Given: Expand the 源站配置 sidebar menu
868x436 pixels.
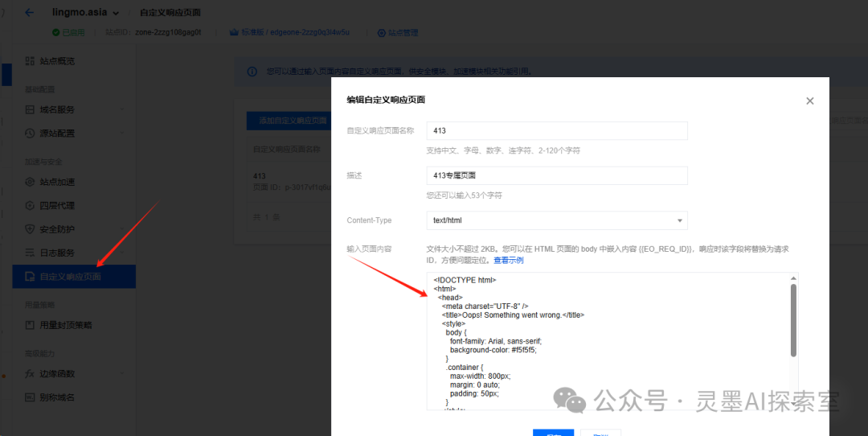Looking at the screenshot, I should (74, 134).
